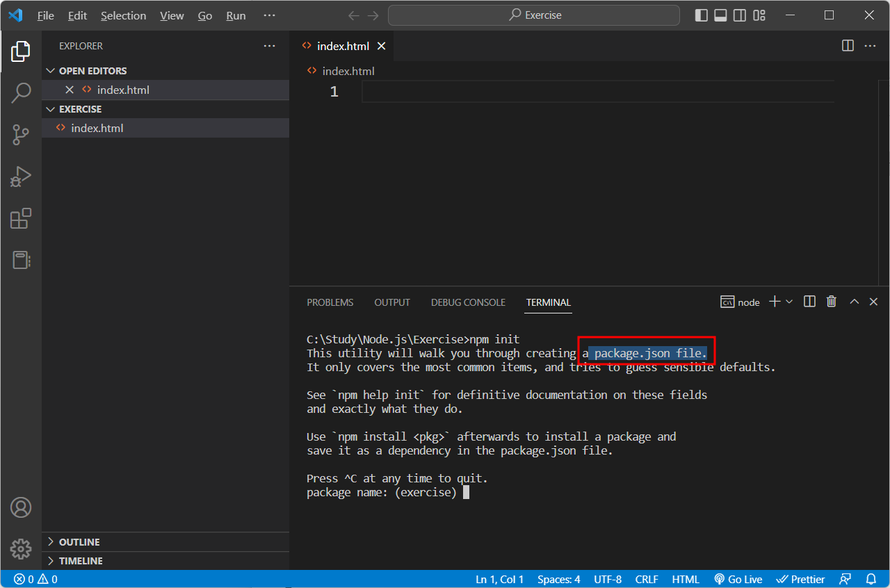Toggle the Primary Side Bar layout control
The width and height of the screenshot is (890, 588).
[x=701, y=15]
